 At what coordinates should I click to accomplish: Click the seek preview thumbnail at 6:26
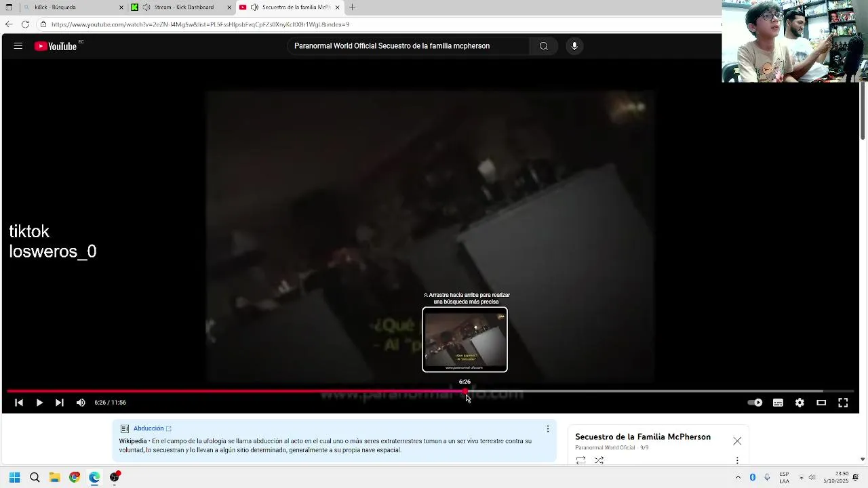[x=465, y=340]
